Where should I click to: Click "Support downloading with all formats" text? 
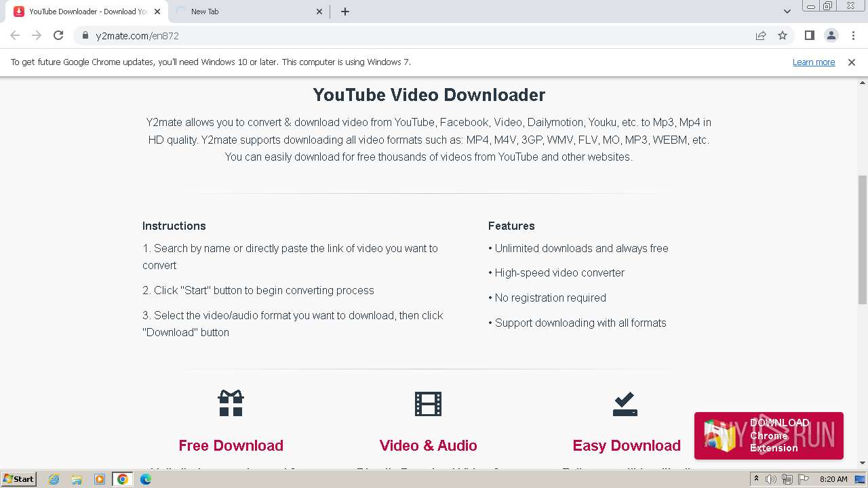tap(580, 323)
